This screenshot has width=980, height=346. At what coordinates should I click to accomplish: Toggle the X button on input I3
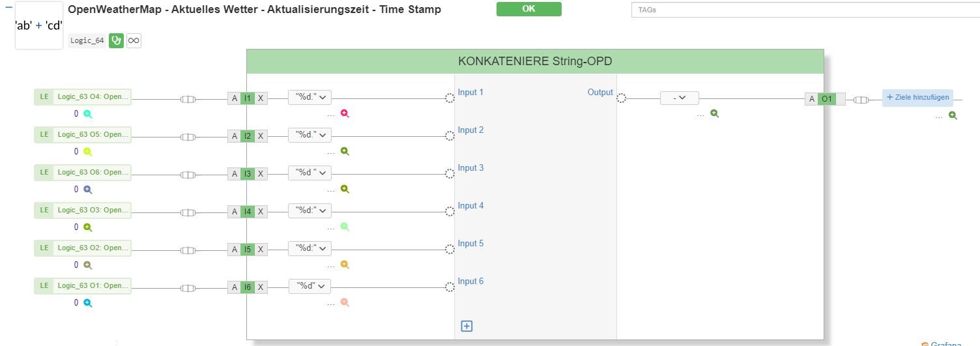(261, 174)
